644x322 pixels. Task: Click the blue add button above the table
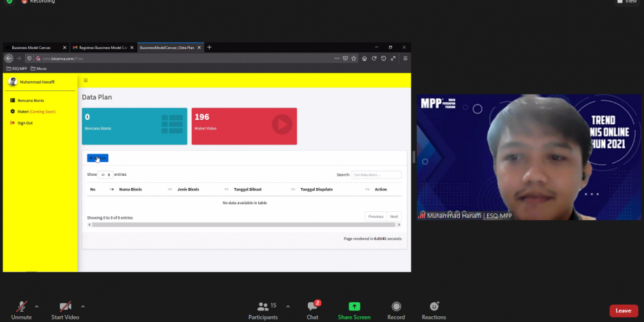pyautogui.click(x=98, y=158)
